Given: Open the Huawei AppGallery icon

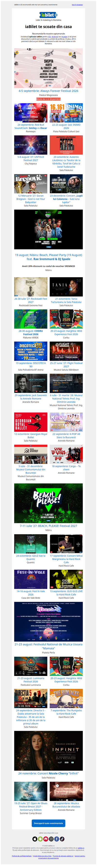Looking at the screenshot, I should 46,839.
